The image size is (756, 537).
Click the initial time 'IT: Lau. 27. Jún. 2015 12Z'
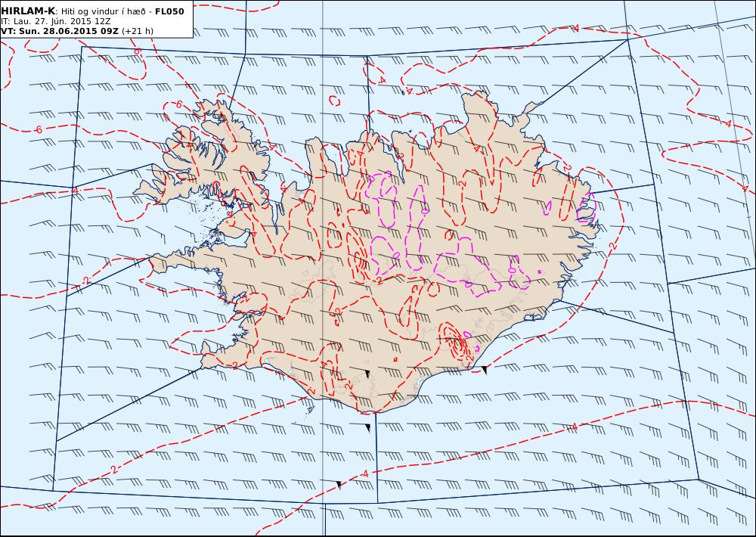56,22
